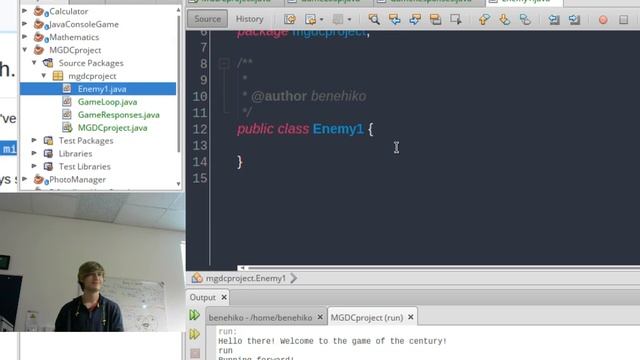Stop Macro Recording square icon
The image size is (640, 360).
[x=623, y=20]
